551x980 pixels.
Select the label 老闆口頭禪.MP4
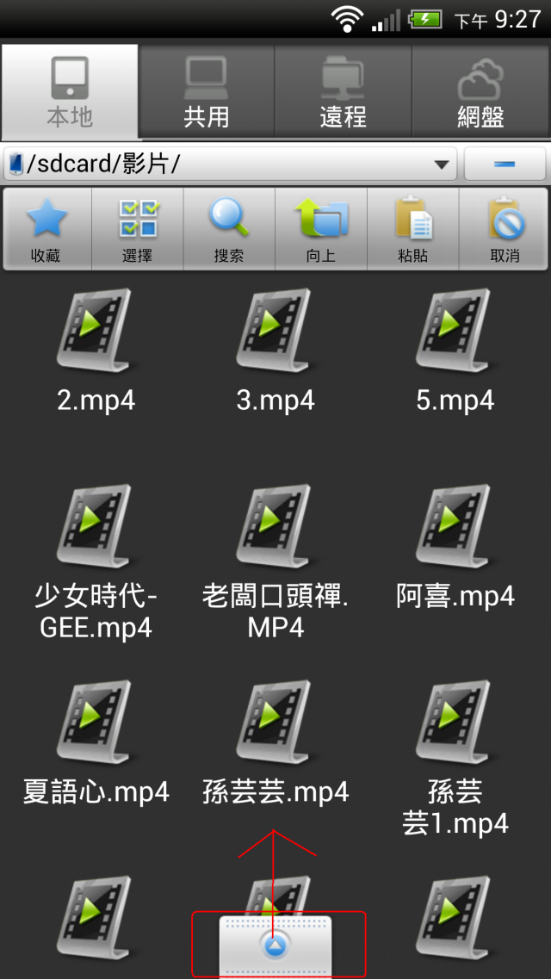275,612
